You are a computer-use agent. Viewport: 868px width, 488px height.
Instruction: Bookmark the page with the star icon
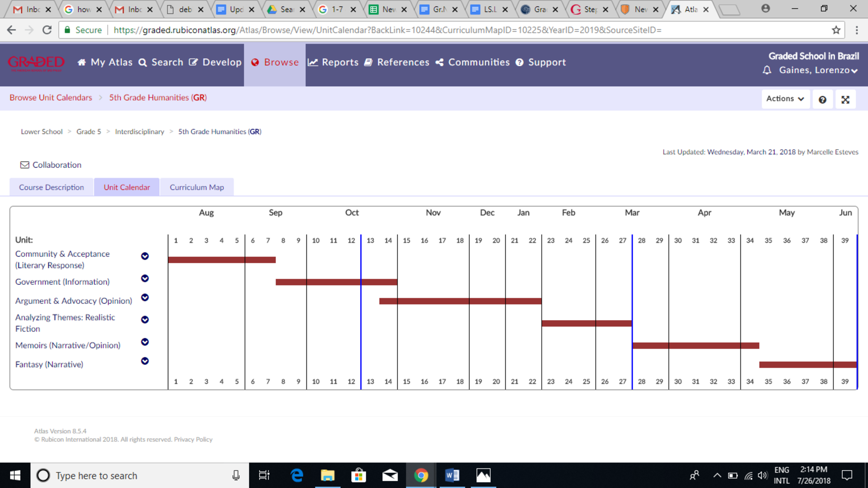click(x=836, y=30)
